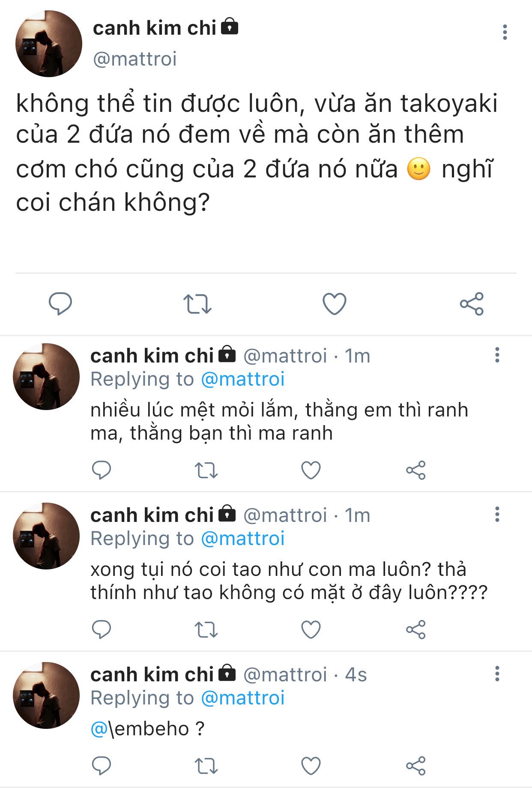Image resolution: width=532 pixels, height=788 pixels.
Task: Reply to the 'nhiều lúc mệt mỏi' tweet
Action: pyautogui.click(x=102, y=470)
